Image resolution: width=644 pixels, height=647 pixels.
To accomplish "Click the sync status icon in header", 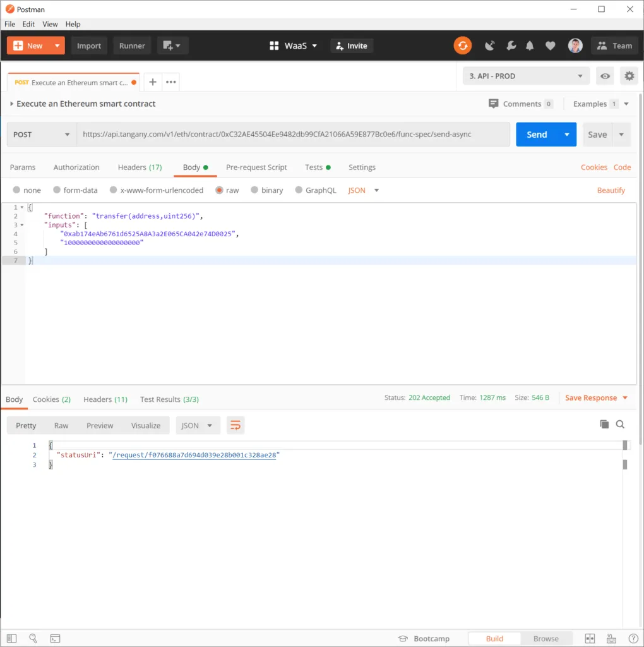I will [463, 45].
